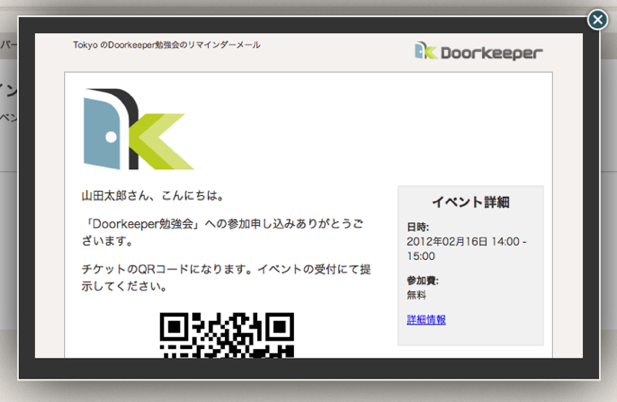Select the 無料 fee value
This screenshot has height=402, width=617.
pos(416,295)
